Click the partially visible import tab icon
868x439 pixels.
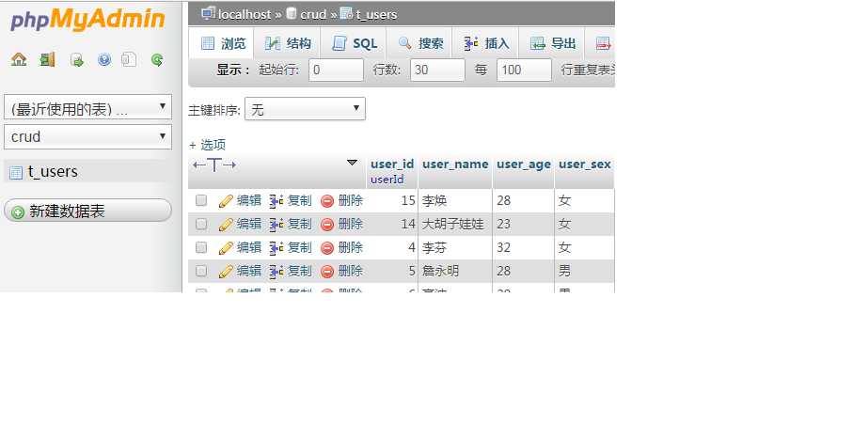(604, 43)
